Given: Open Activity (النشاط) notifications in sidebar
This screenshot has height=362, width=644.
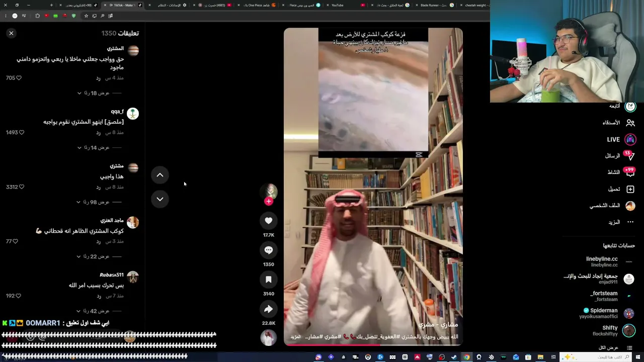Looking at the screenshot, I should (x=621, y=172).
